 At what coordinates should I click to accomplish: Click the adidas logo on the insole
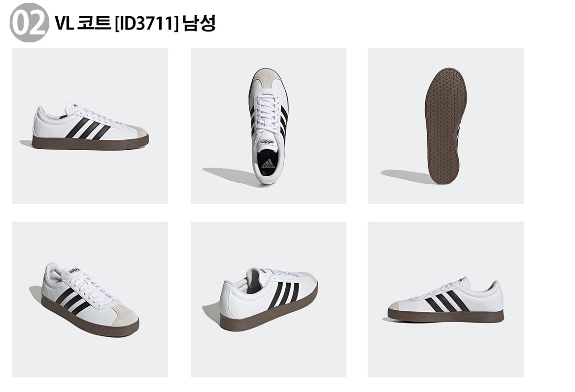click(268, 163)
